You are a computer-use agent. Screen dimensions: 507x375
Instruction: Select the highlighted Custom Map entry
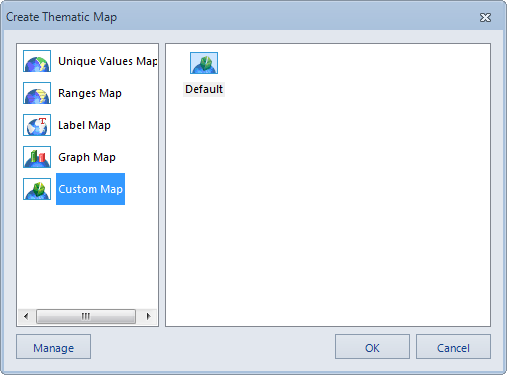coord(90,189)
